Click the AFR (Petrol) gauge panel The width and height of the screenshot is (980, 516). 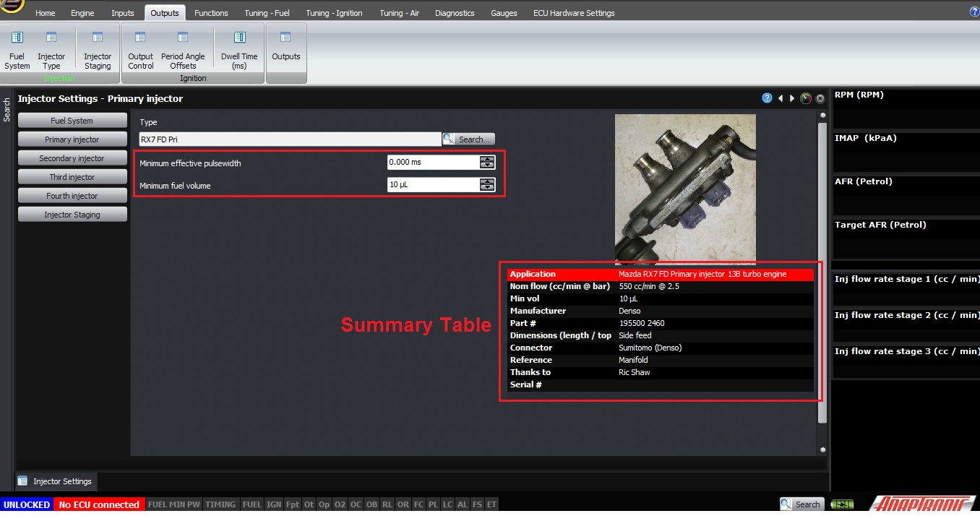906,194
